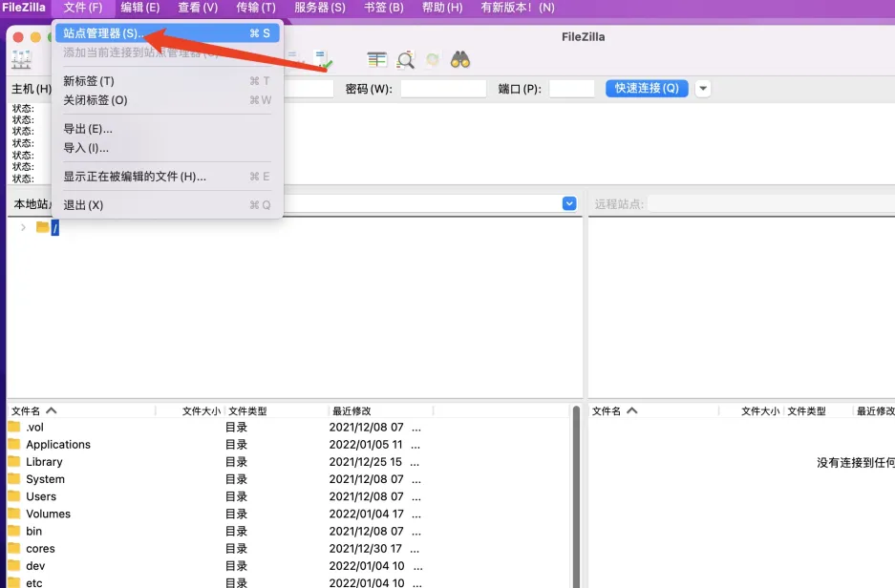Click the folder icon of the .vol row
The height and width of the screenshot is (588, 895).
click(x=14, y=427)
